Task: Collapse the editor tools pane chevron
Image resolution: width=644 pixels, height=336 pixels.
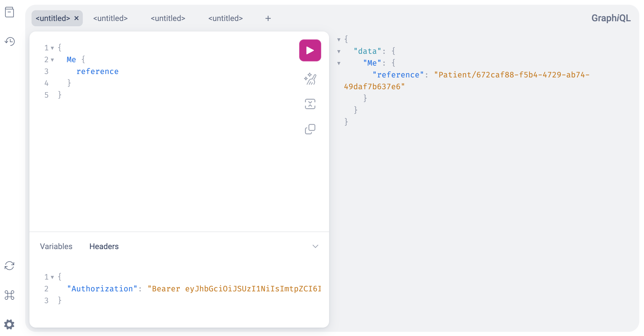Action: [315, 246]
